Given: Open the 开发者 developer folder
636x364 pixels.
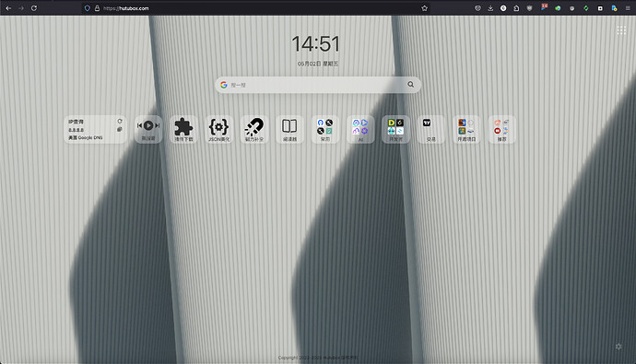Looking at the screenshot, I should [x=395, y=129].
